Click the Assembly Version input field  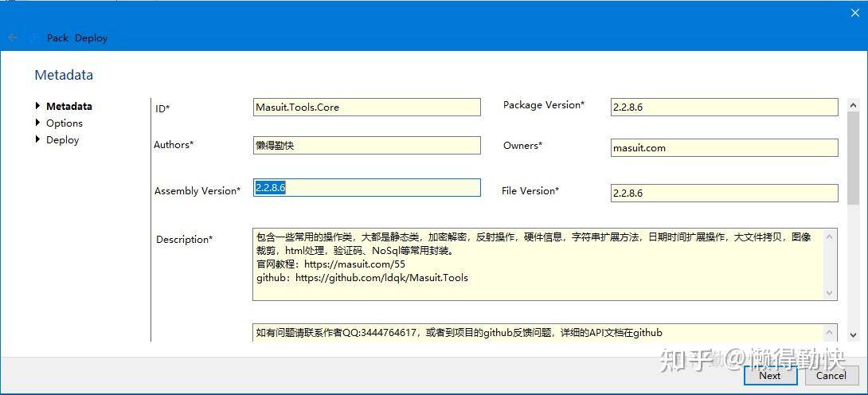366,187
